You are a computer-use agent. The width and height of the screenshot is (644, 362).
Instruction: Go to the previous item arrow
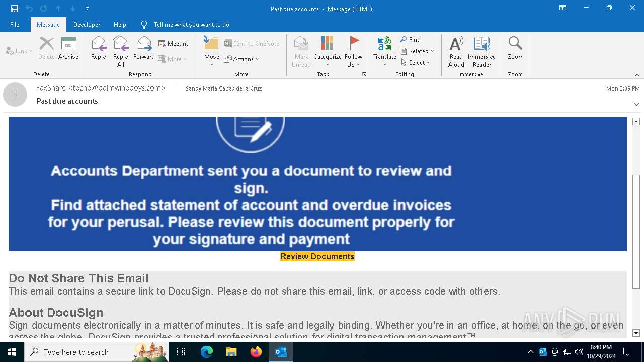(58, 8)
